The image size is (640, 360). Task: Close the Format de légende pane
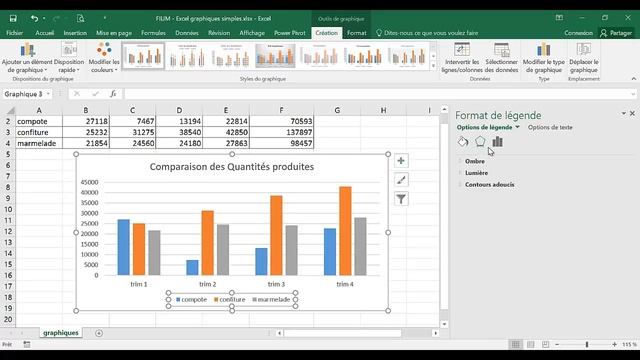coord(632,113)
